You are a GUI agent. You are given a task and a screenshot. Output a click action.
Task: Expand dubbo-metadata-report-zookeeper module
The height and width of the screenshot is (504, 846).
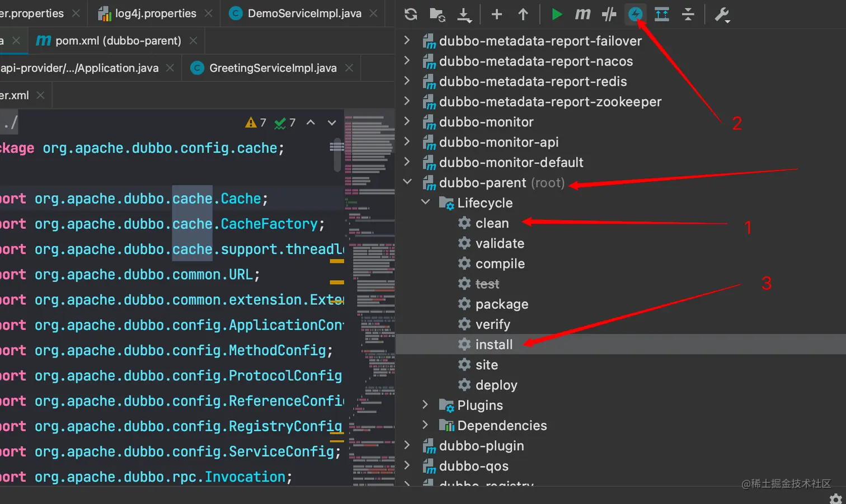pos(407,101)
